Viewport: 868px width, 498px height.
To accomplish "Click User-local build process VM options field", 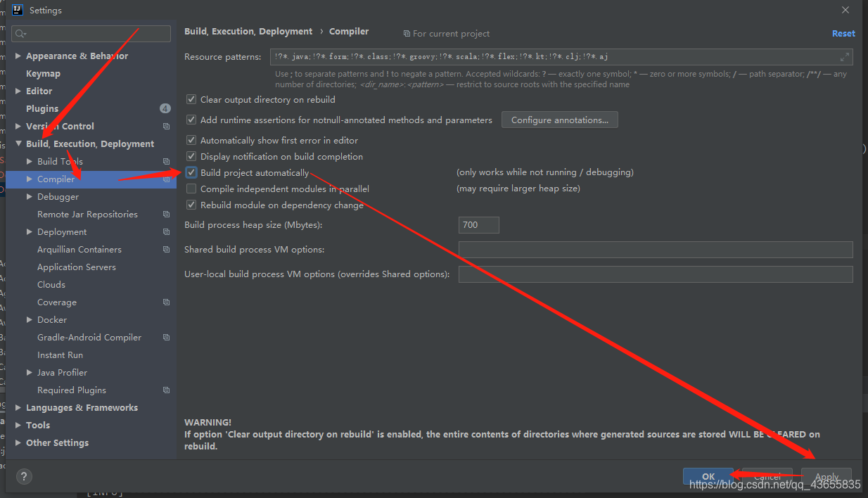I will coord(656,274).
